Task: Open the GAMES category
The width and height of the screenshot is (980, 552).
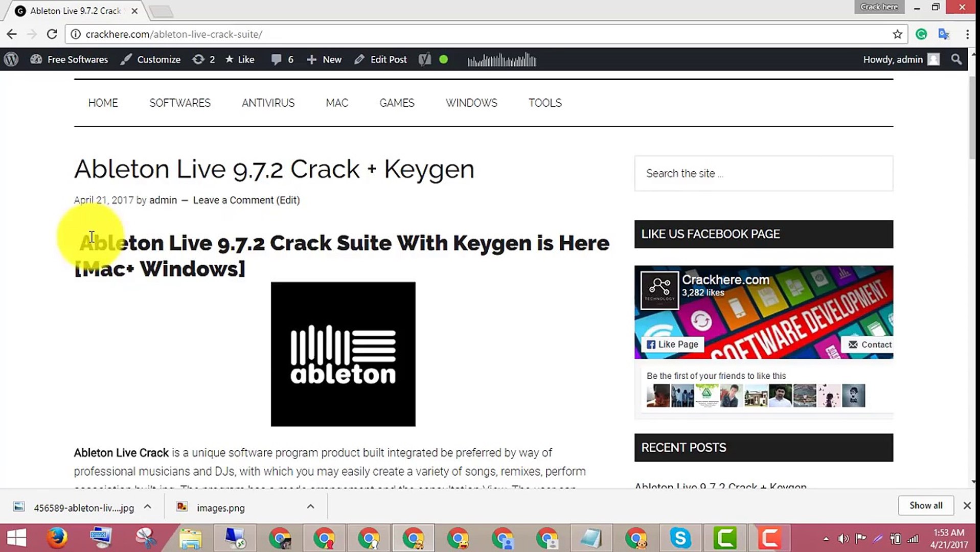Action: pos(397,103)
